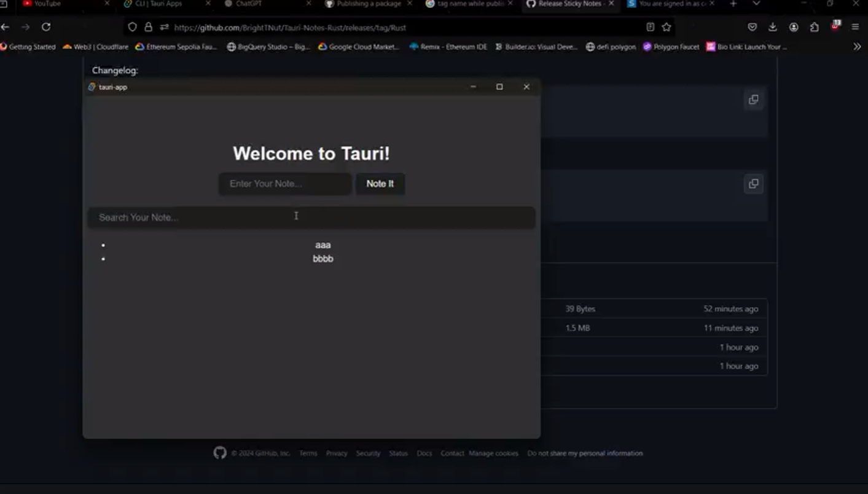This screenshot has width=868, height=494.
Task: Click the Search Your Note field
Action: point(311,218)
